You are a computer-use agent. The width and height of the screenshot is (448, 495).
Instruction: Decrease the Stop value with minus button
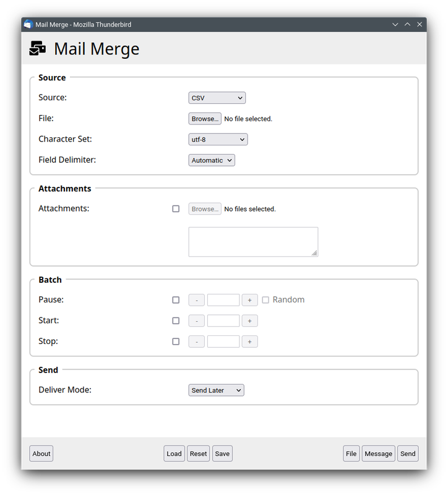click(196, 342)
